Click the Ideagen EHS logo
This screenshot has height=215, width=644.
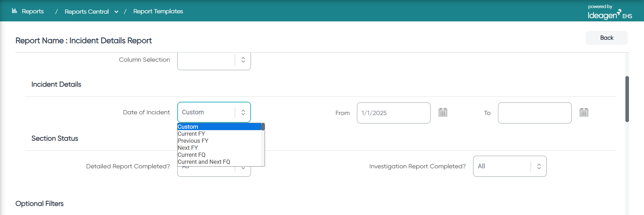click(610, 12)
